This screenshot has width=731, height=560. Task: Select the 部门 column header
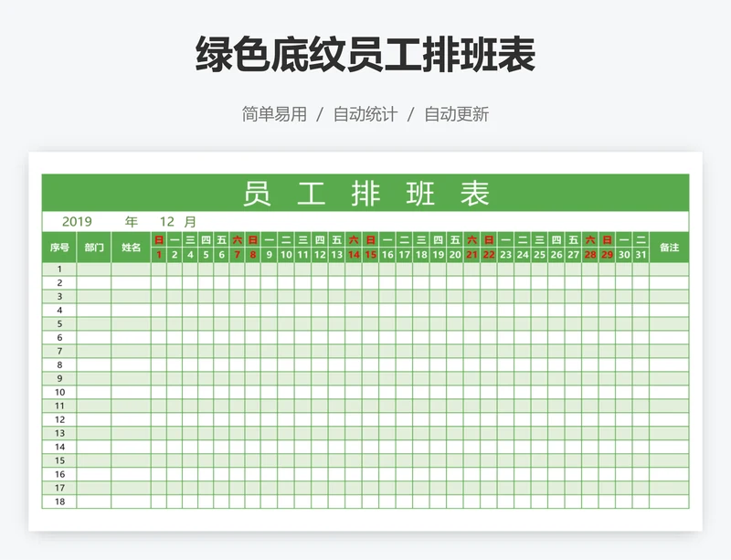point(94,248)
